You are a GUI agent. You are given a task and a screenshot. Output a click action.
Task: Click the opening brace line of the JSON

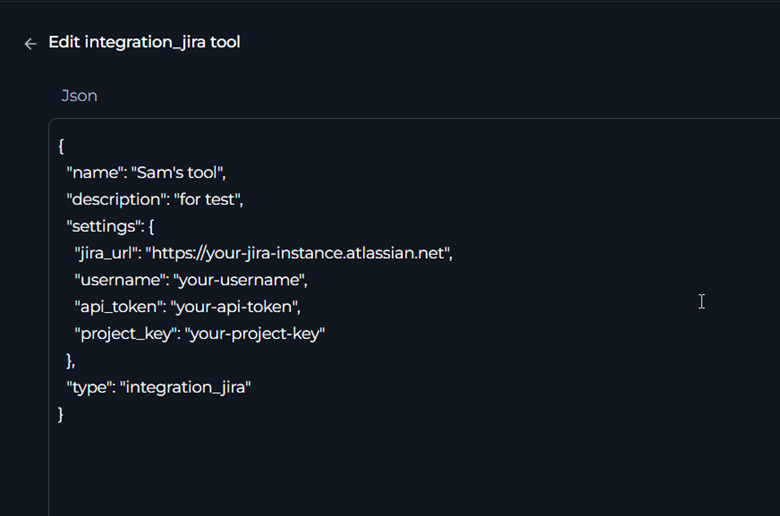(61, 146)
